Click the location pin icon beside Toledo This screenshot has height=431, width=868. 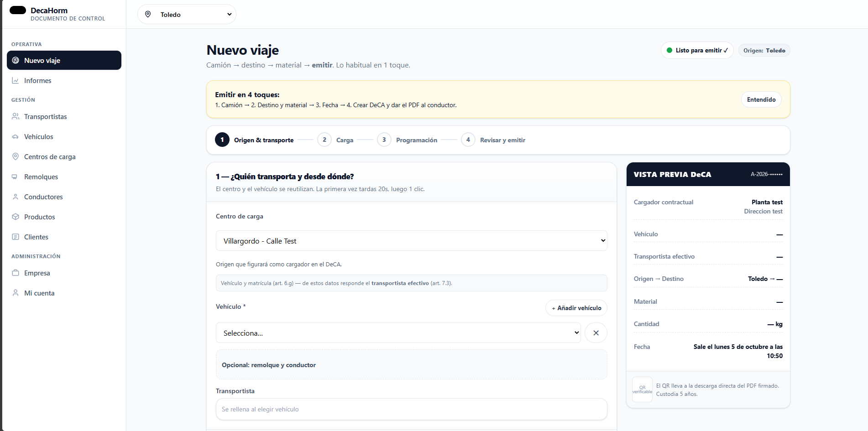(x=148, y=14)
